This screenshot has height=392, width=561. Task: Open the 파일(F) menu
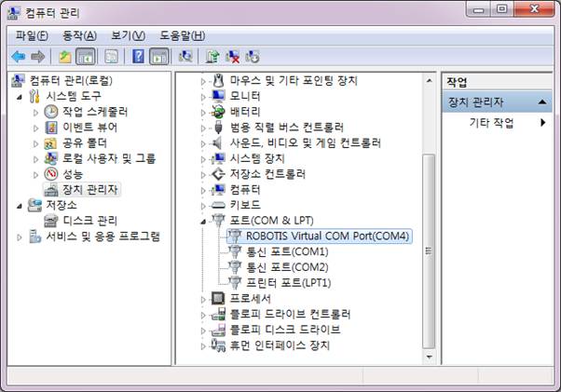tap(31, 34)
